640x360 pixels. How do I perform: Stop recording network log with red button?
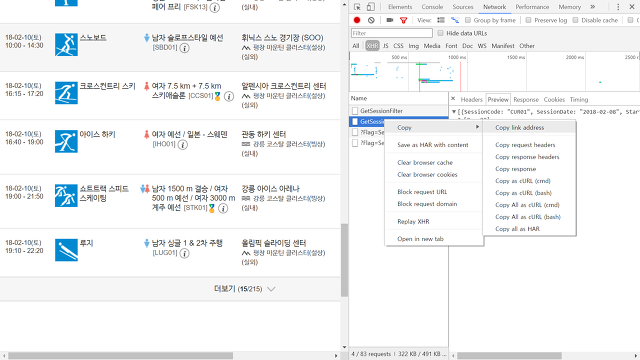[357, 20]
